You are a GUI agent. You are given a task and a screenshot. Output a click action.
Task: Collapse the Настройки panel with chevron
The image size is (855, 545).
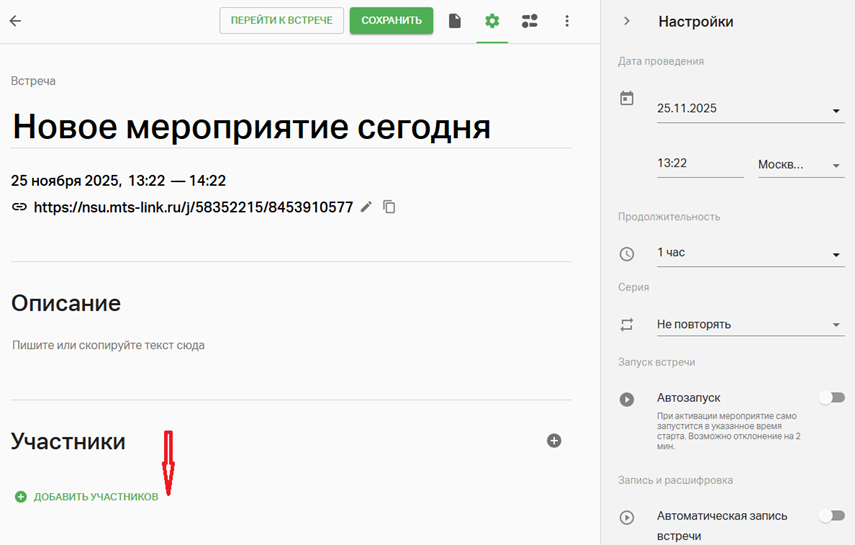[627, 21]
